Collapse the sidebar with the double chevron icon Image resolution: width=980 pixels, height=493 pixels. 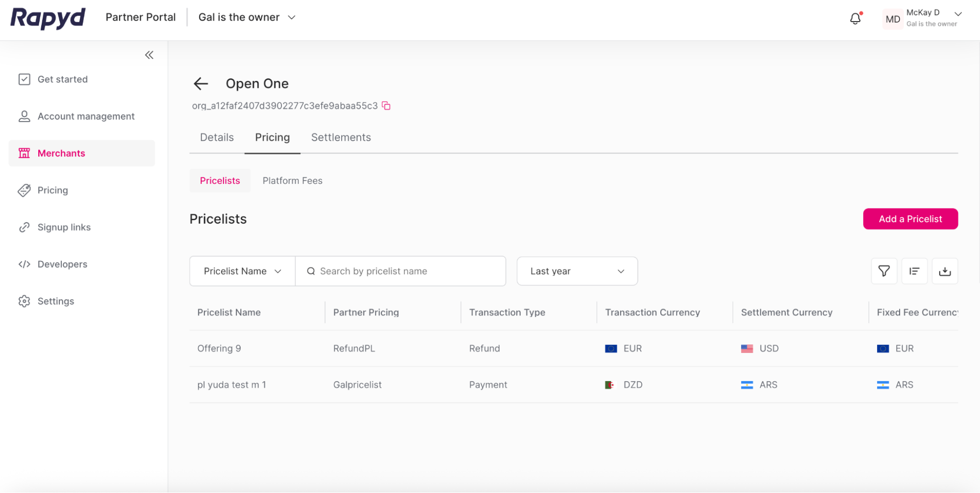click(149, 55)
